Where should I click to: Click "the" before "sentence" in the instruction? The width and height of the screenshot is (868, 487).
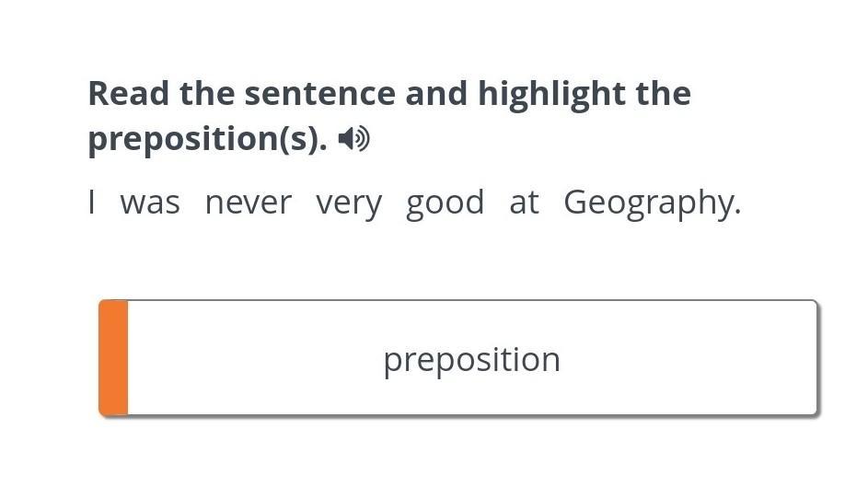tap(208, 93)
